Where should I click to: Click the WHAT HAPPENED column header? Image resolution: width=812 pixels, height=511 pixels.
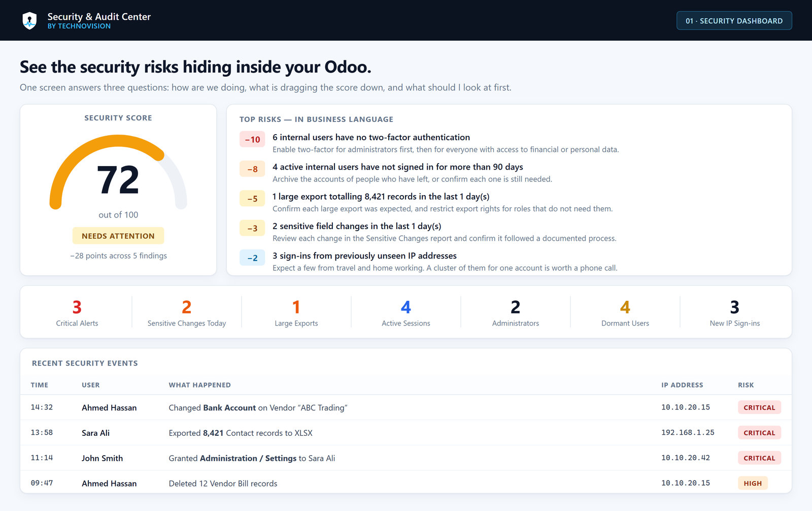coord(200,385)
